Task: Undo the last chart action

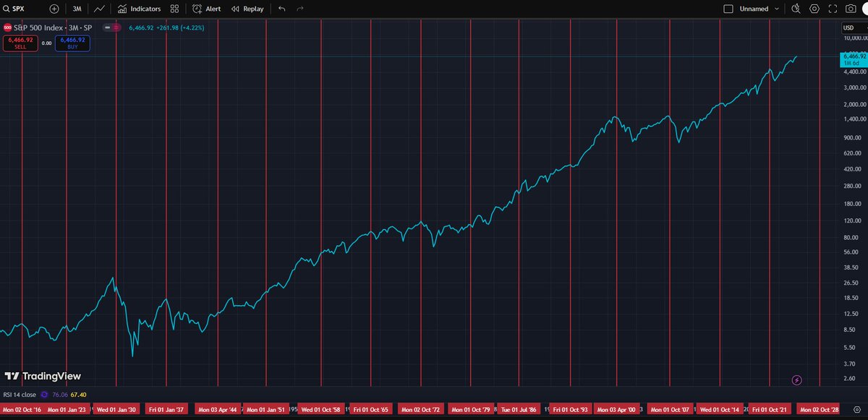Action: coord(281,9)
